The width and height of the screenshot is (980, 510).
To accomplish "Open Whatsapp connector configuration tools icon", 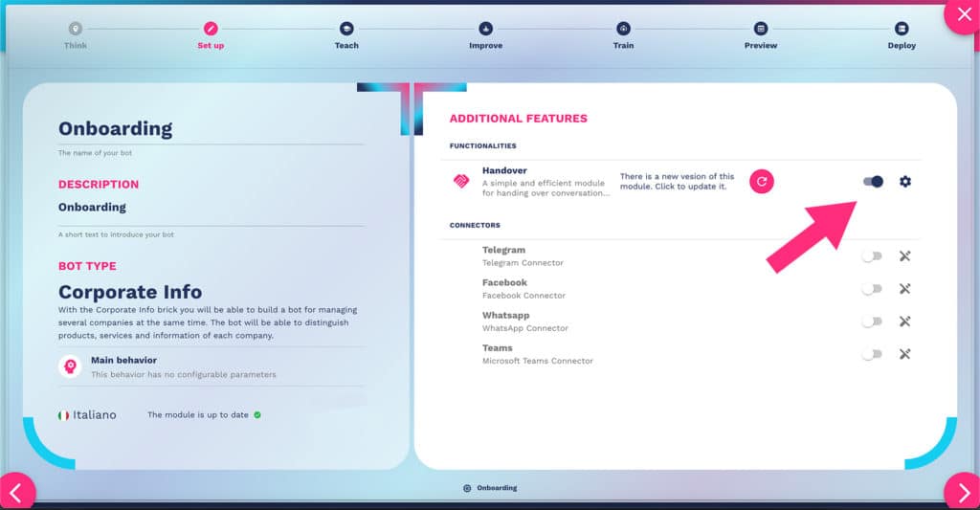I will 904,322.
